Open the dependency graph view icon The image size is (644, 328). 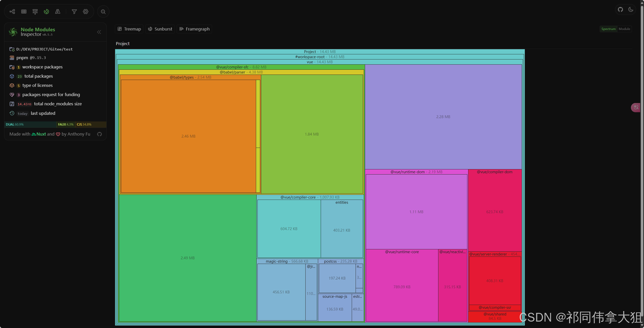[x=12, y=12]
